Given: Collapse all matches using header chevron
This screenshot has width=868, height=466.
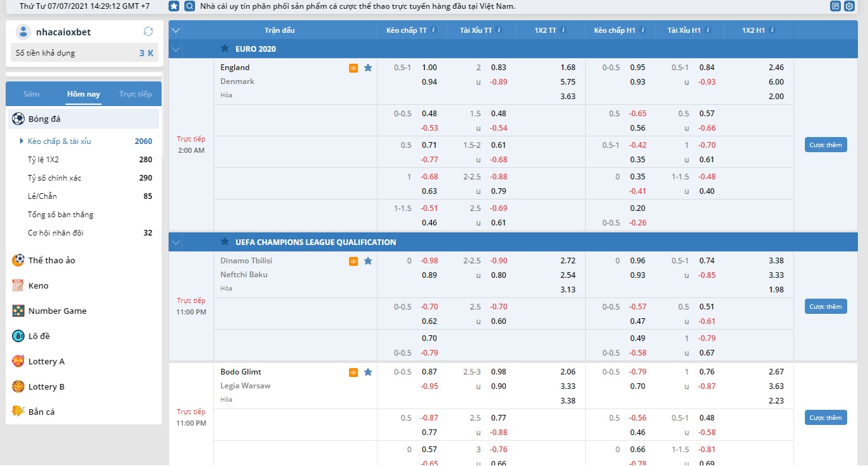Looking at the screenshot, I should point(175,30).
